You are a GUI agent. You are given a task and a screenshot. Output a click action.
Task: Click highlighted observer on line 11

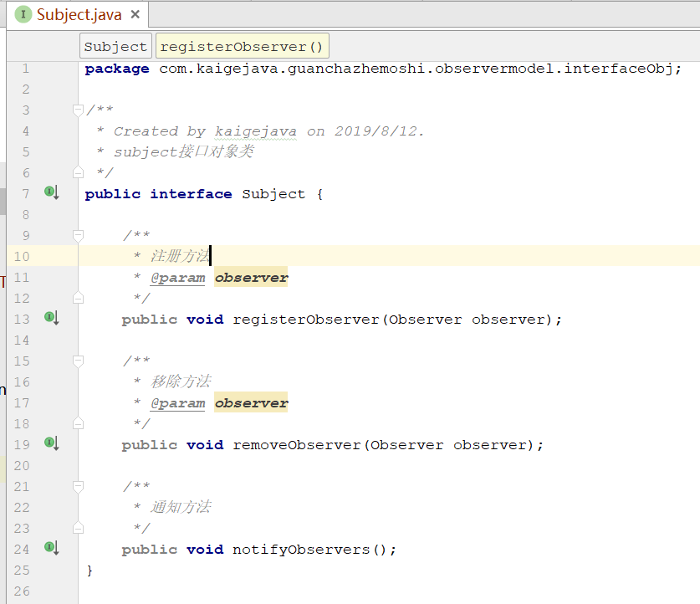[251, 278]
